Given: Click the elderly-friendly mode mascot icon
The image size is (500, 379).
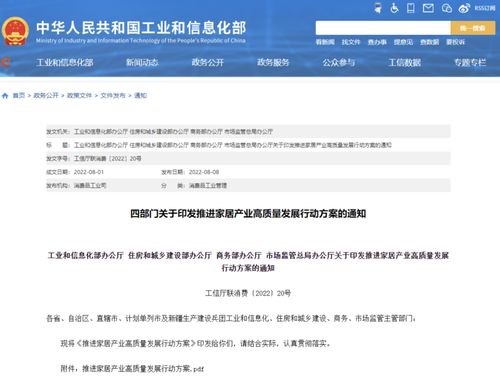Looking at the screenshot, I should [x=378, y=8].
